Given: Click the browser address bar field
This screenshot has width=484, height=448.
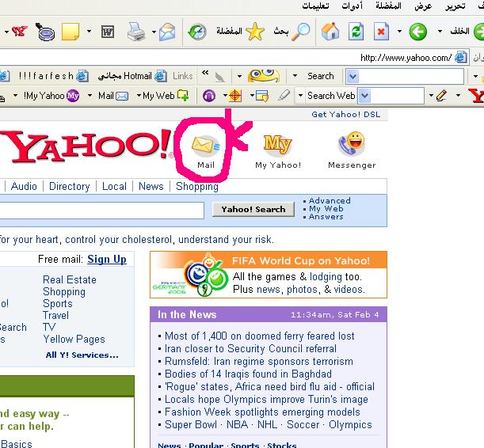Looking at the screenshot, I should click(234, 58).
